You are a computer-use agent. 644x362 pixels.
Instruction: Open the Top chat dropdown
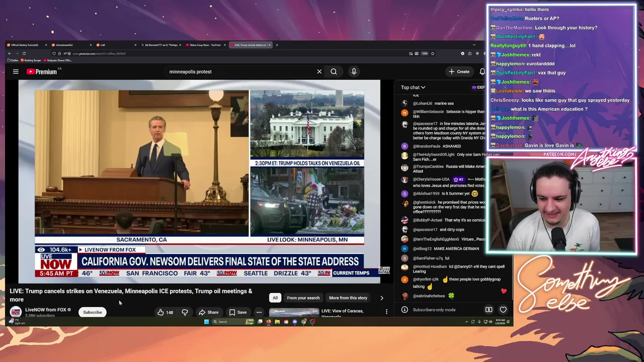pos(413,87)
